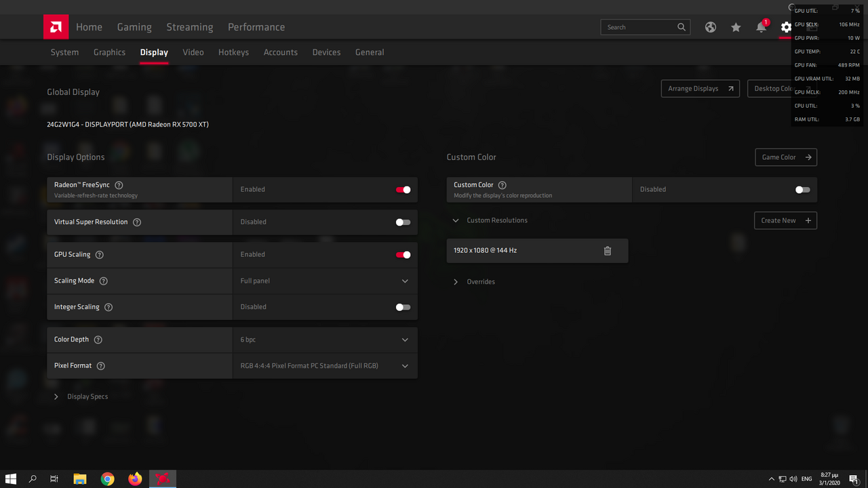Switch to Video settings tab
The width and height of the screenshot is (868, 488).
click(193, 52)
